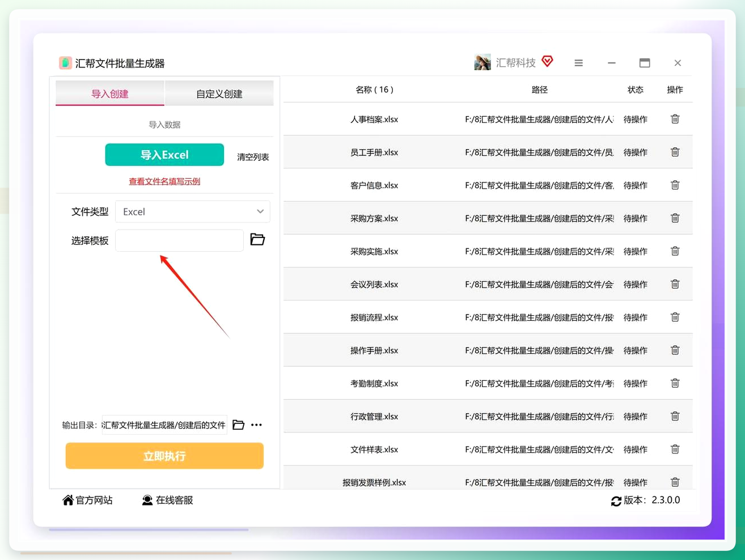Image resolution: width=745 pixels, height=560 pixels.
Task: Click the 汇帮科技 user avatar
Action: click(x=482, y=62)
